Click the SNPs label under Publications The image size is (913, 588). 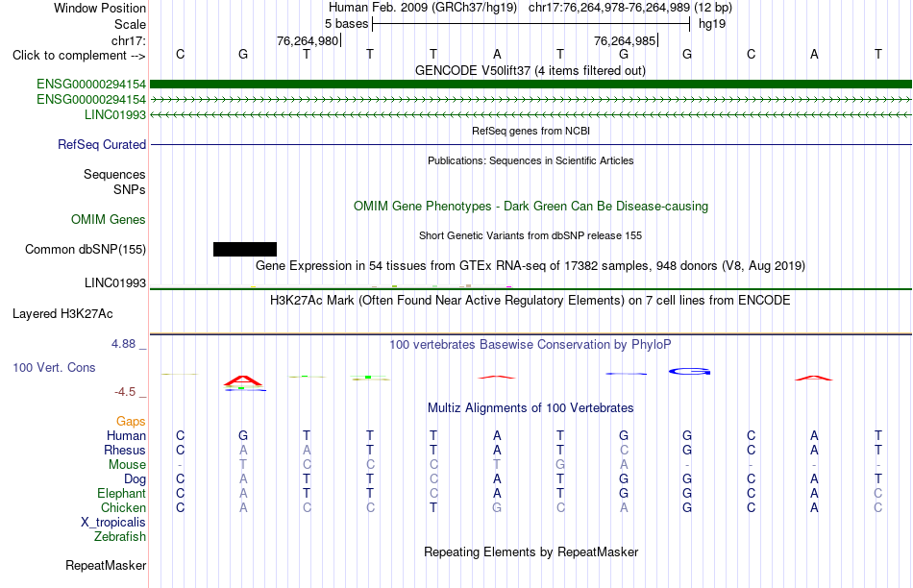(x=130, y=190)
